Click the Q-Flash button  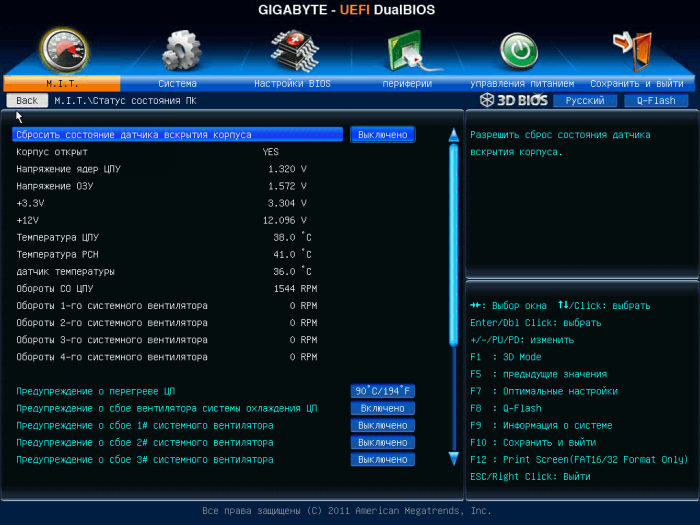click(x=655, y=101)
